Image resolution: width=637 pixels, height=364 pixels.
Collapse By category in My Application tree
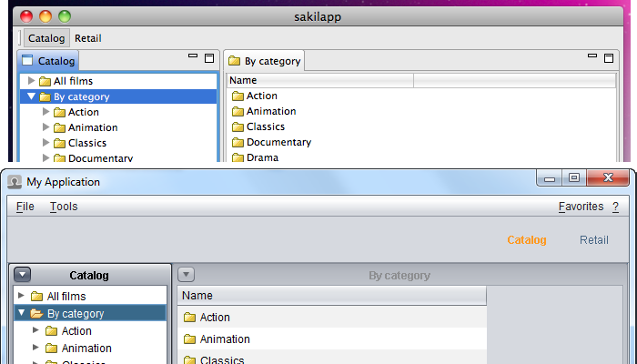point(22,313)
